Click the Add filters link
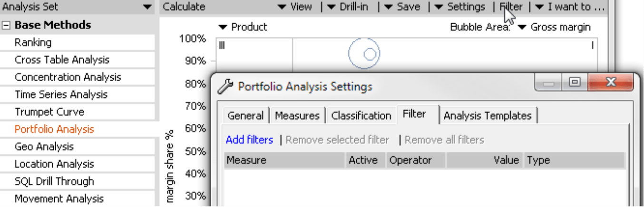This screenshot has height=207, width=644. pos(250,140)
